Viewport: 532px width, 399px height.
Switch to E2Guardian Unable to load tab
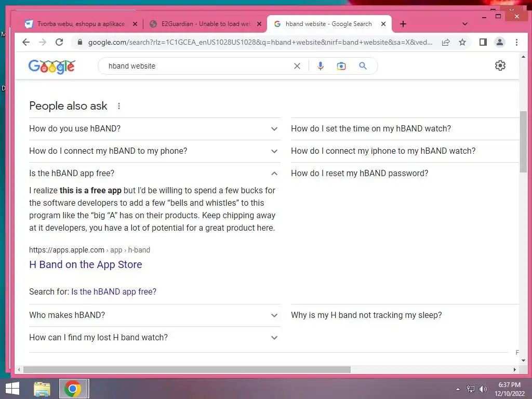(206, 24)
